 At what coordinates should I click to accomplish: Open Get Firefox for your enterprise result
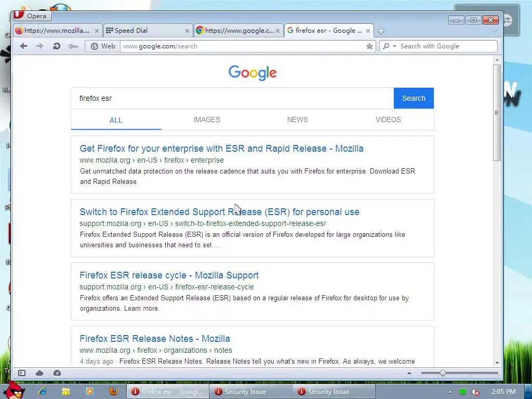click(221, 149)
